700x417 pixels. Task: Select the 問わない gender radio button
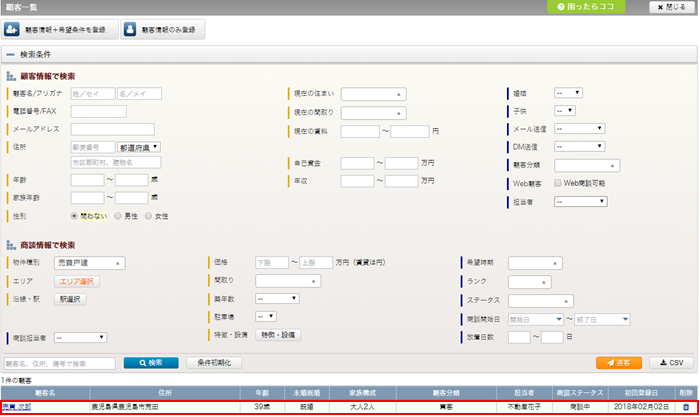74,216
